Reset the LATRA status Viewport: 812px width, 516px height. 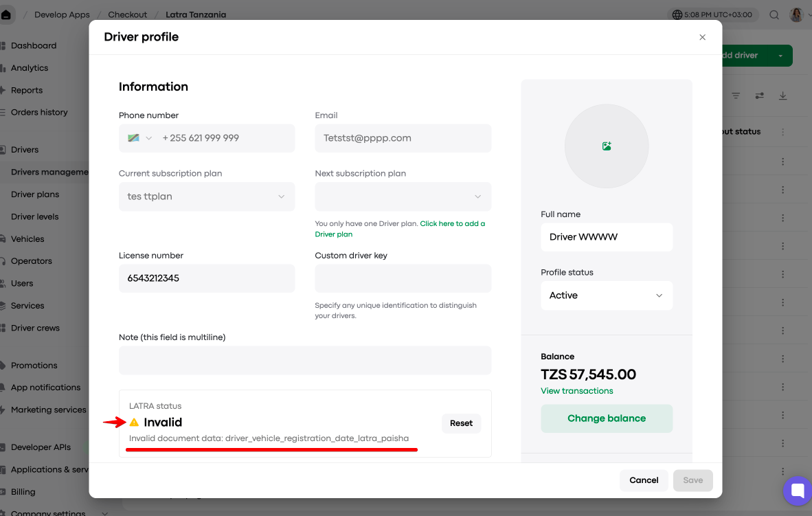click(461, 423)
